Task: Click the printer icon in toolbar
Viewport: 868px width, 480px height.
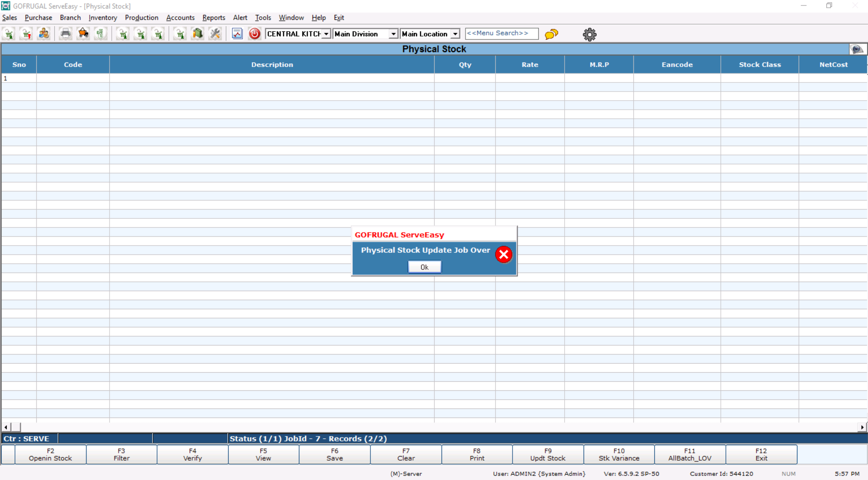Action: 66,34
